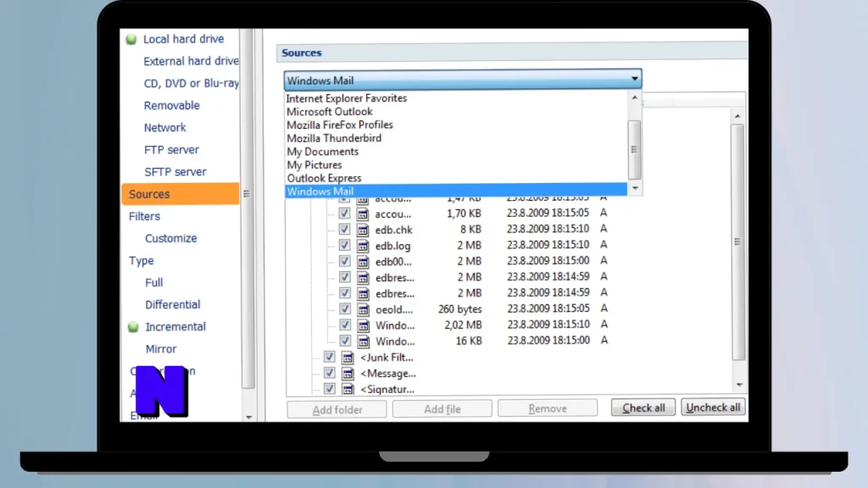Click the file icon next to oeold....
Viewport: 868px width, 488px height.
pyautogui.click(x=363, y=310)
